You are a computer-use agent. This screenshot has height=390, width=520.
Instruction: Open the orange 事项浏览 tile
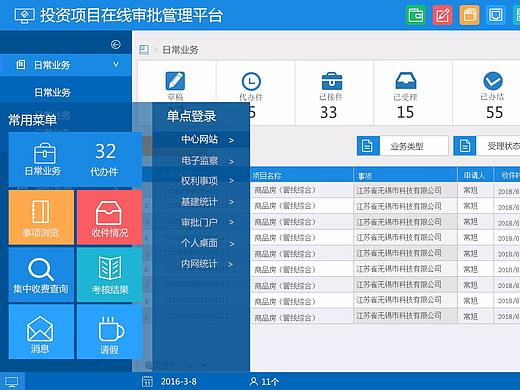pyautogui.click(x=41, y=217)
